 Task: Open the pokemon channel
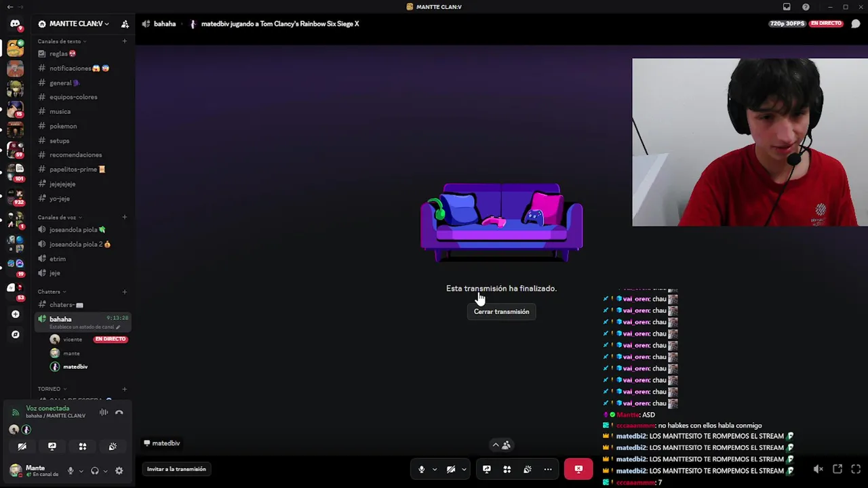[83, 126]
